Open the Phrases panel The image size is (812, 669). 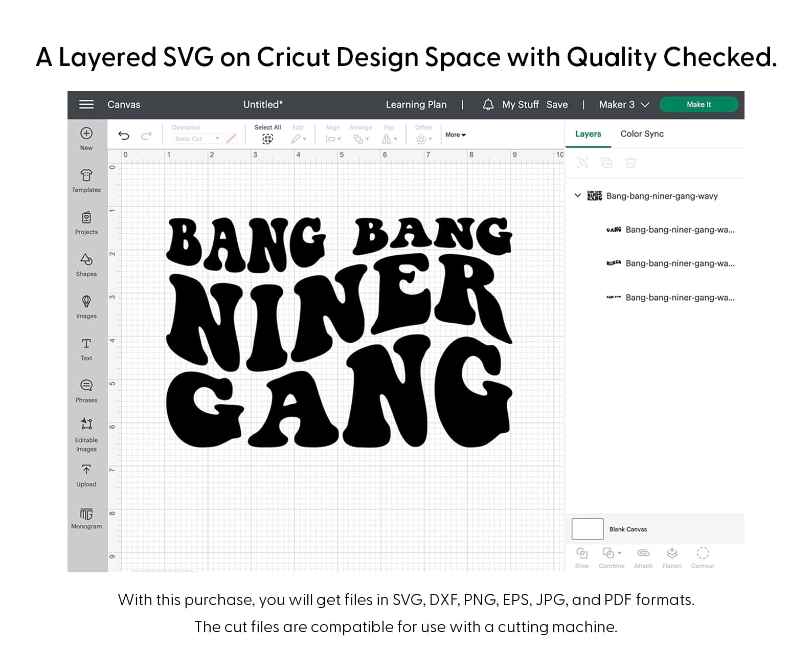point(86,391)
